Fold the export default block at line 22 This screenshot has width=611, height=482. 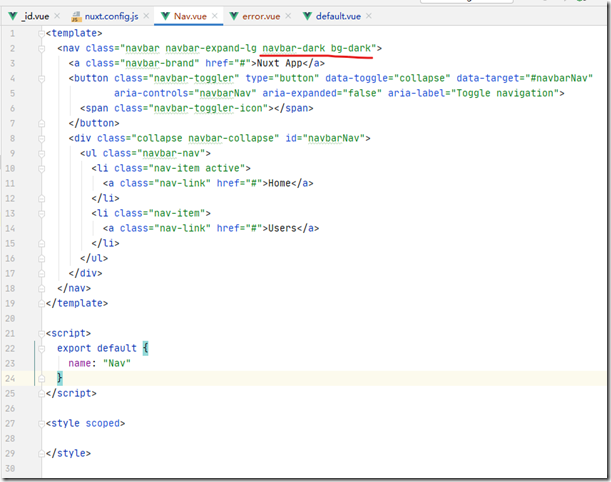point(41,349)
